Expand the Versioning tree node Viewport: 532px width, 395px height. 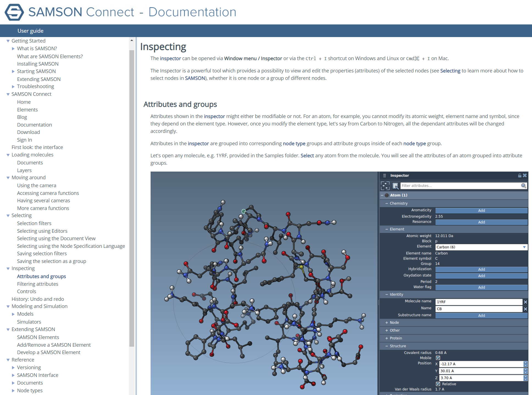pyautogui.click(x=13, y=368)
